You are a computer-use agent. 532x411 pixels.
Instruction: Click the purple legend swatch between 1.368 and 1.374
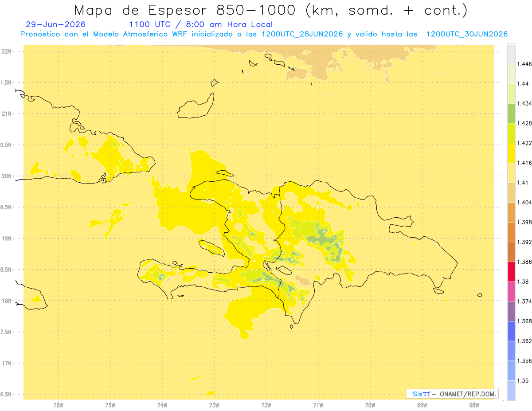[x=511, y=311]
